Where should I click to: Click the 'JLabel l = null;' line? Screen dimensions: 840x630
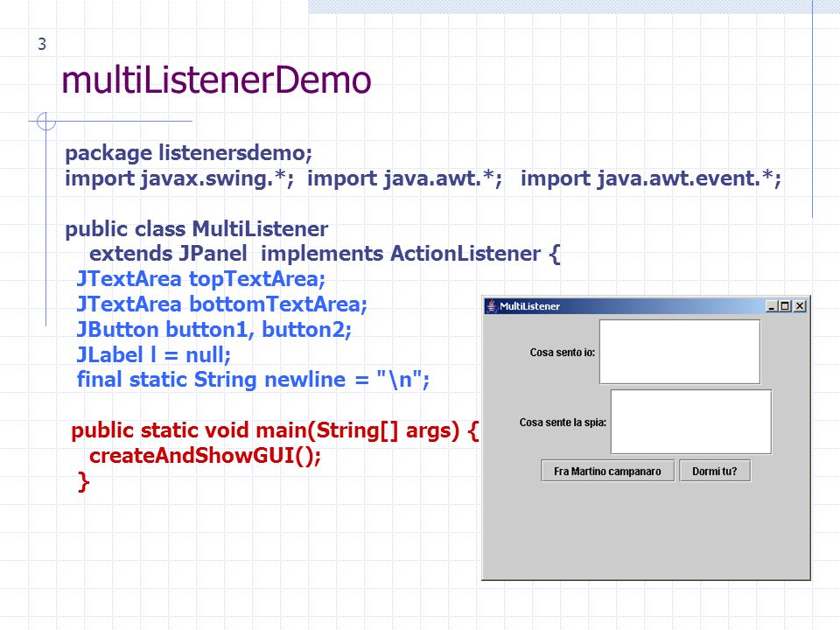(154, 354)
